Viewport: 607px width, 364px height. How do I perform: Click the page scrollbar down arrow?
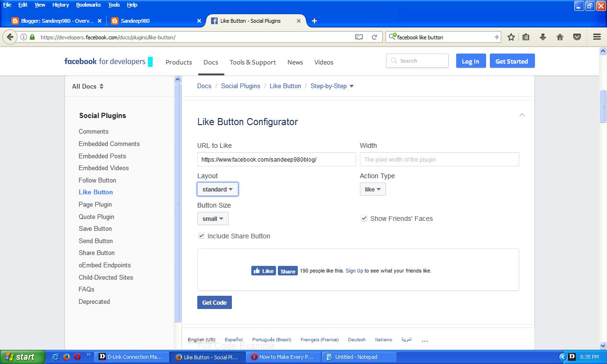tap(603, 346)
